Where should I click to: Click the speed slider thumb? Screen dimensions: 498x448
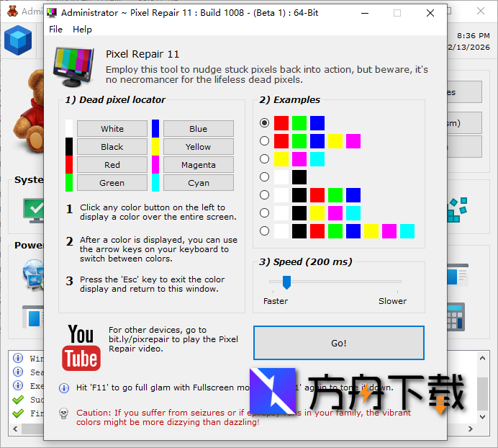(x=286, y=282)
